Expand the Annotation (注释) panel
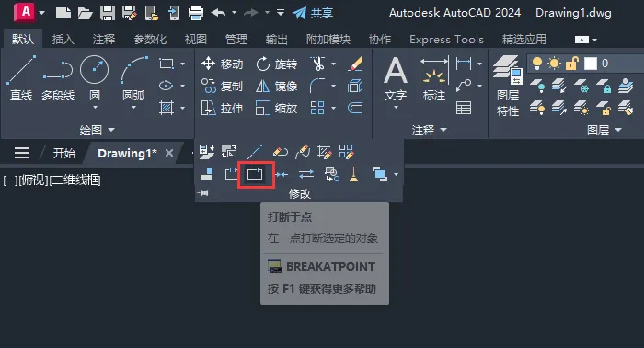 tap(430, 130)
